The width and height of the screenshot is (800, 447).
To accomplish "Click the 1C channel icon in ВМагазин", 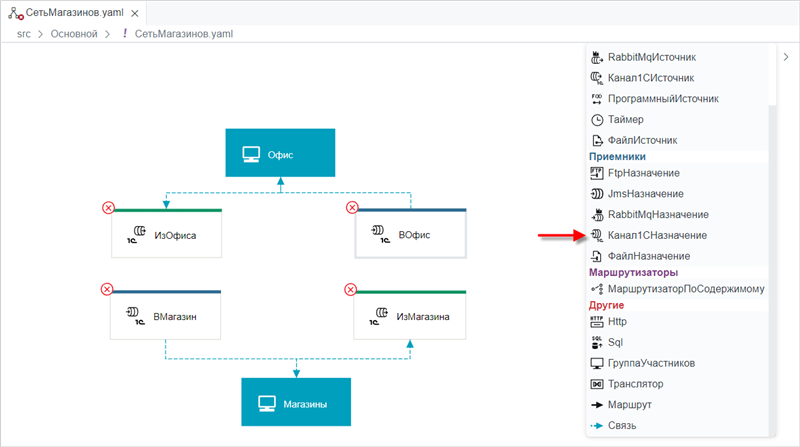I will [136, 316].
